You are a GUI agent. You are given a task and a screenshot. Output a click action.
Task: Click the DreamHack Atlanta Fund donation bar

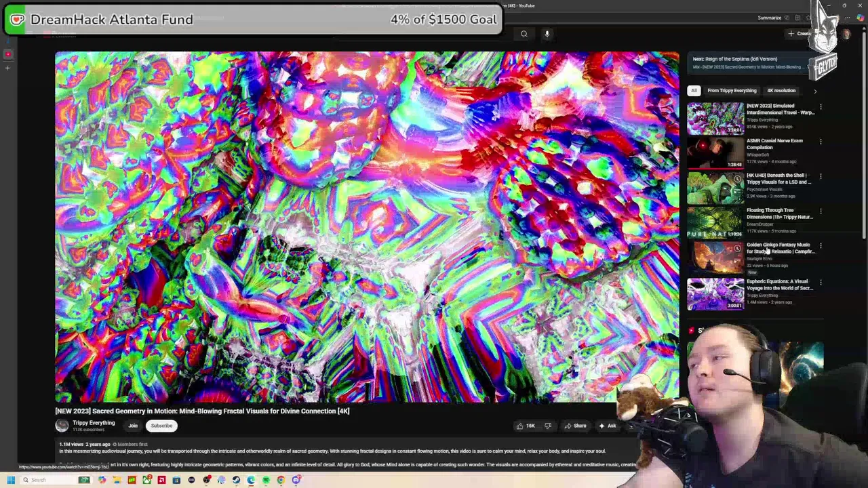253,20
